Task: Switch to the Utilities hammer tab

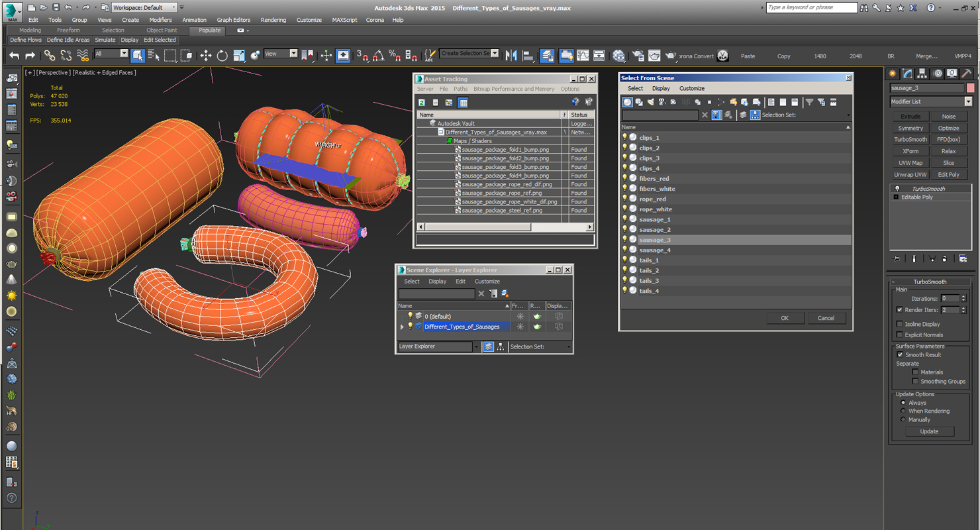Action: [967, 73]
